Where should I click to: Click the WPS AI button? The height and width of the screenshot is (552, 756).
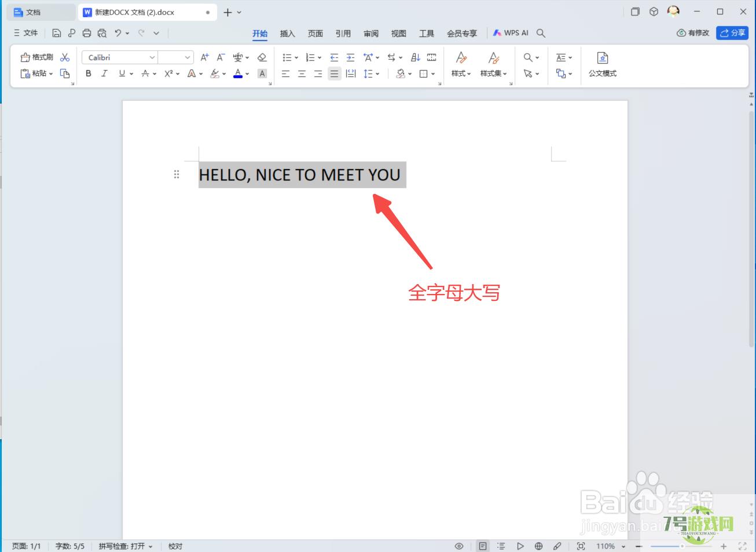(x=511, y=33)
